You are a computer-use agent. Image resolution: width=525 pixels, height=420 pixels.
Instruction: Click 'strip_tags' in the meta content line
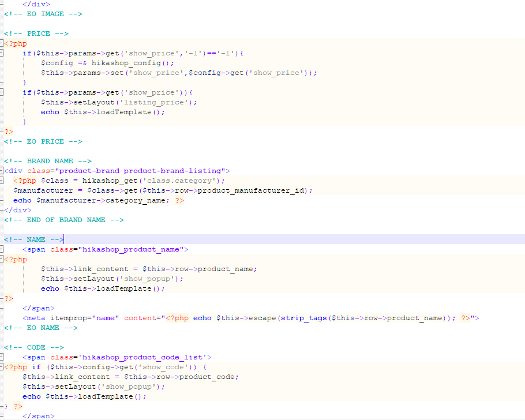(303, 318)
